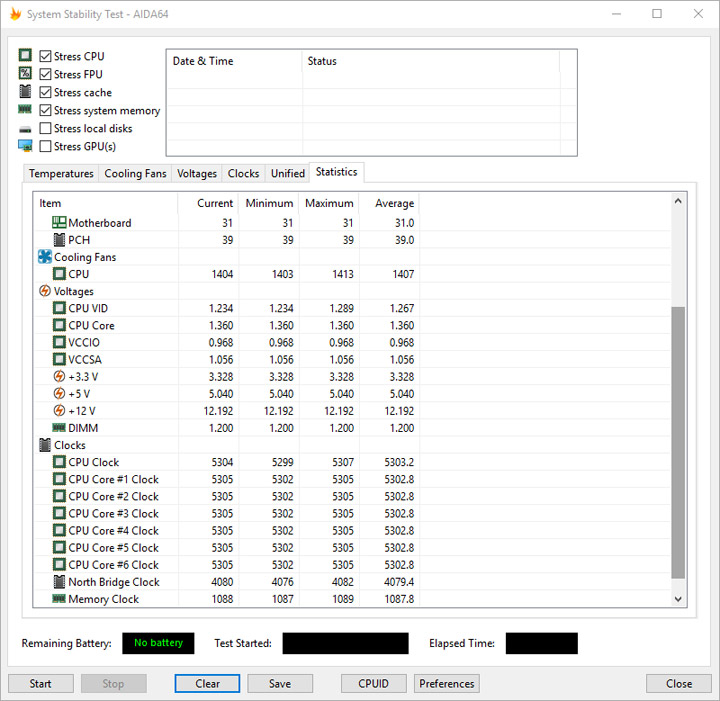Click the CPU Core #6 Clock icon

pos(59,565)
